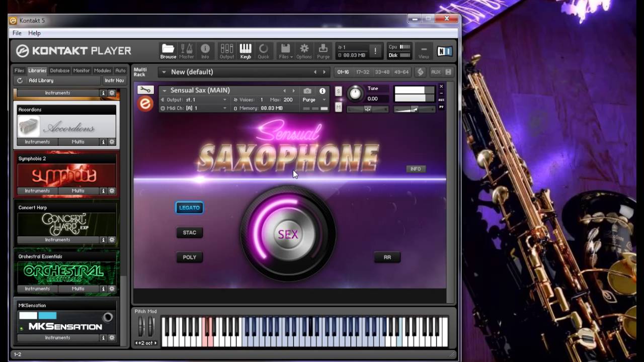Image resolution: width=644 pixels, height=362 pixels.
Task: Click the Tune knob
Action: [355, 93]
